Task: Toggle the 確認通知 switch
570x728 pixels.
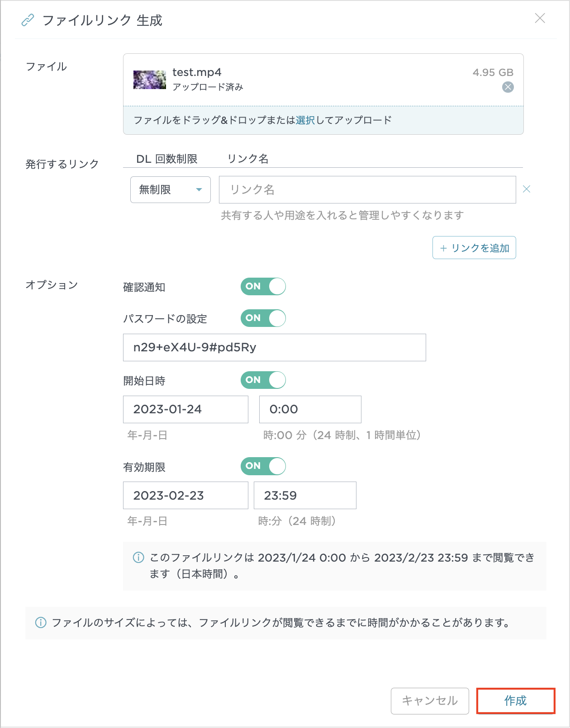Action: [x=263, y=286]
